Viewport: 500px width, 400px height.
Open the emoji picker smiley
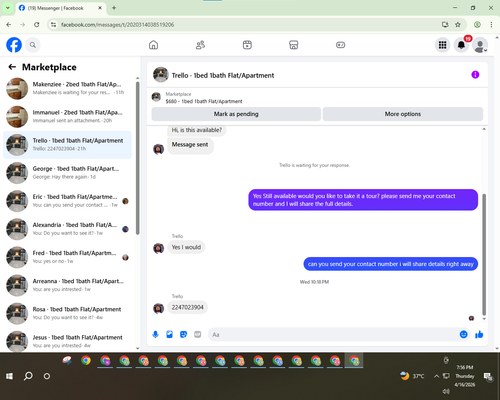(463, 334)
